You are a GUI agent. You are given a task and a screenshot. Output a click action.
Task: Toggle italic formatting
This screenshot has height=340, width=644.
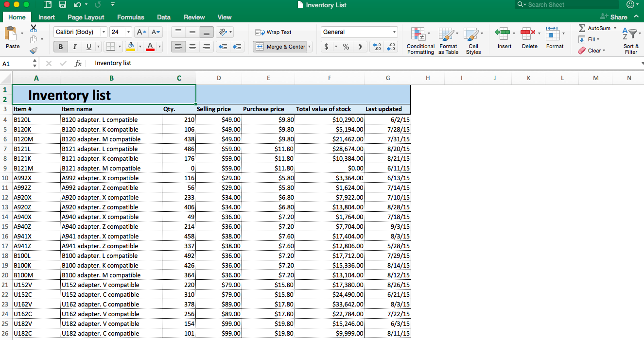74,47
